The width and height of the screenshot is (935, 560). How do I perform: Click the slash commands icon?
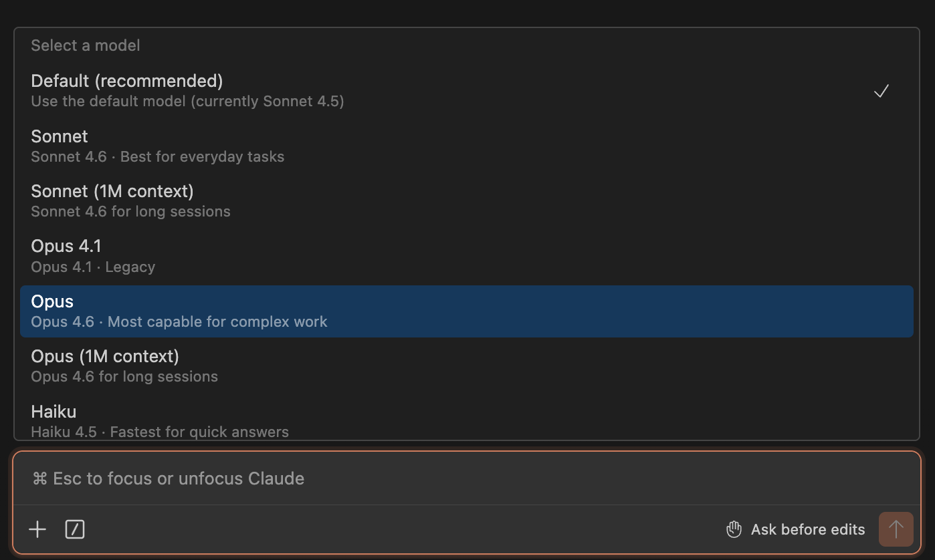pyautogui.click(x=74, y=529)
